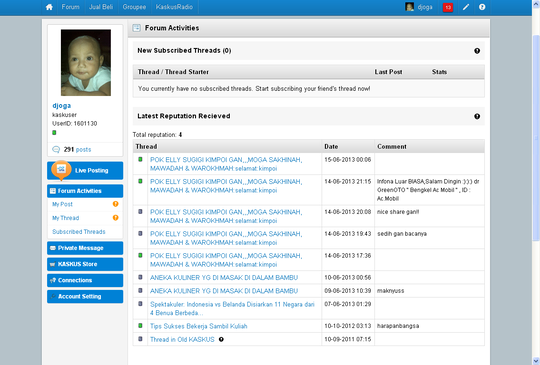Open POK ELLY thread dated 14-06-2013 21:15
Viewport: 540px width, 365px height.
[x=226, y=186]
